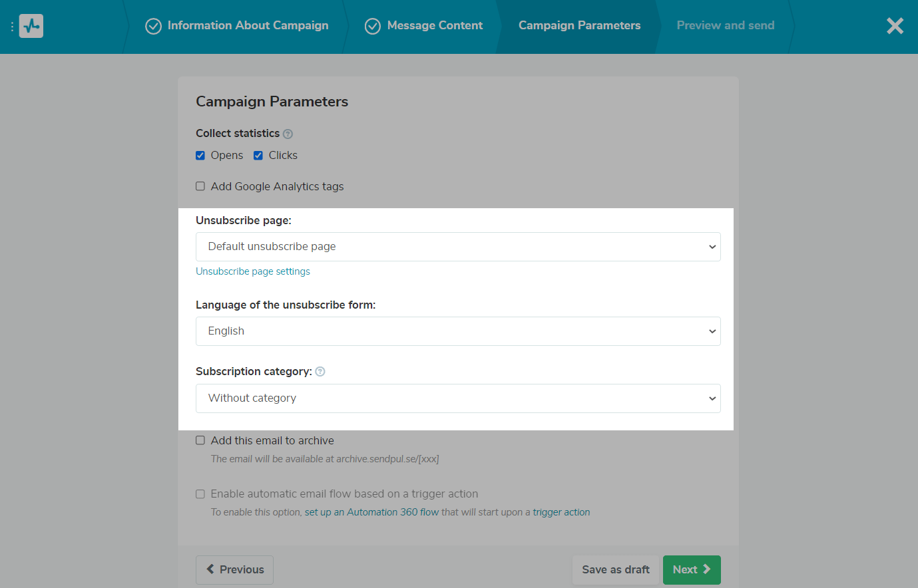The image size is (918, 588).
Task: Open the Subscription category dropdown
Action: point(458,398)
